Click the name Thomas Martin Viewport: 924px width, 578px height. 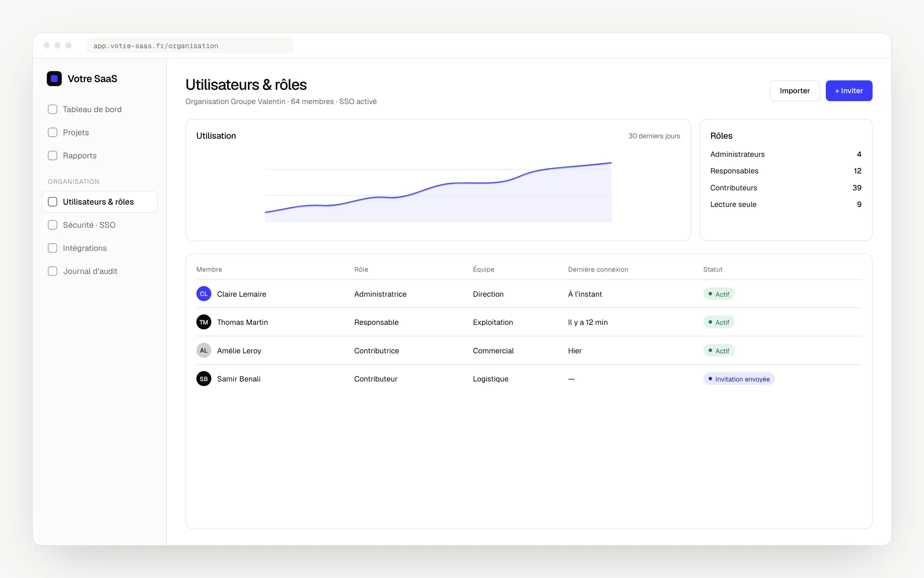point(242,322)
